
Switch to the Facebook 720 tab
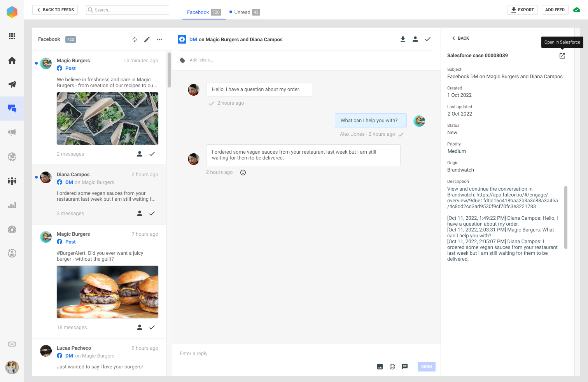click(204, 12)
